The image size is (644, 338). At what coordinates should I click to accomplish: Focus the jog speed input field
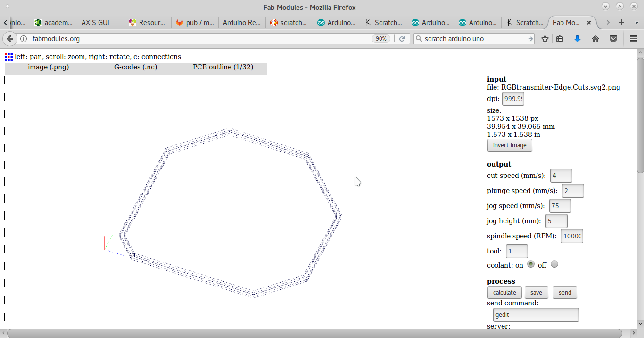tap(560, 206)
